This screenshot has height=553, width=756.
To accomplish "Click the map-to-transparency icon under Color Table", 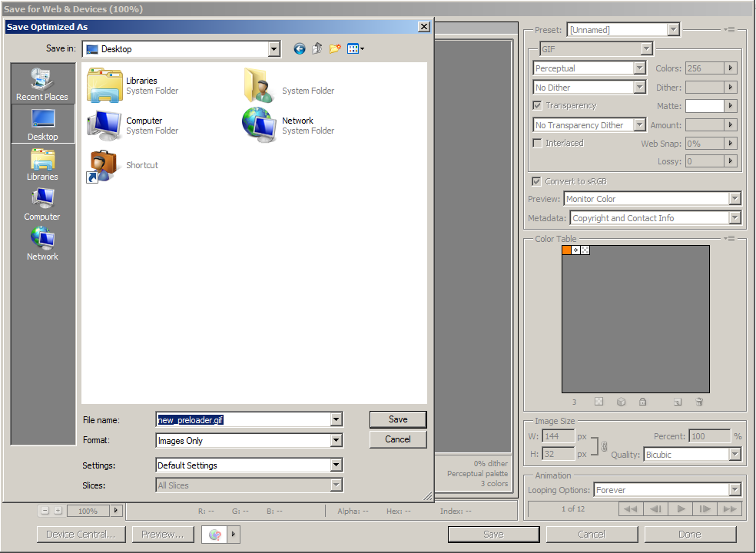I will pyautogui.click(x=598, y=402).
